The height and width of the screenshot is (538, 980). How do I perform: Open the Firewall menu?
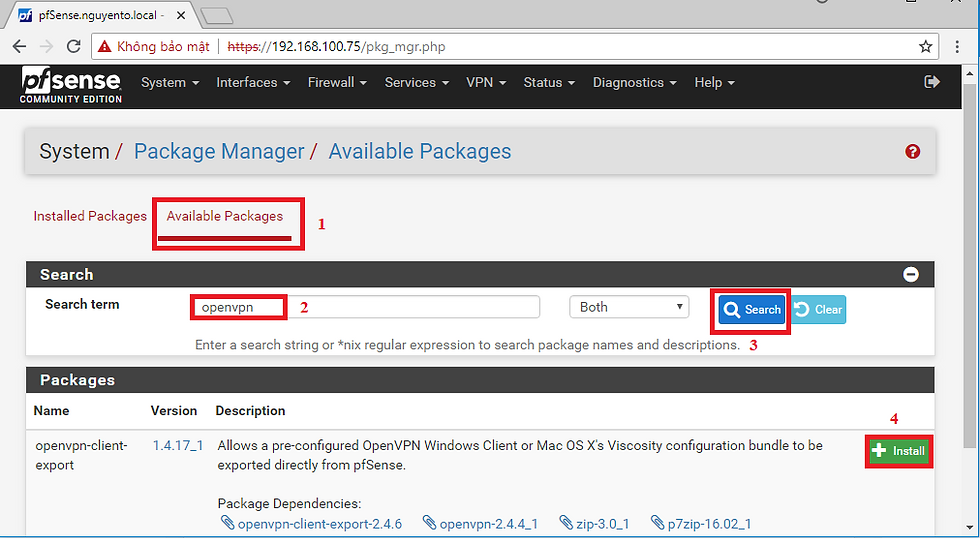point(337,82)
